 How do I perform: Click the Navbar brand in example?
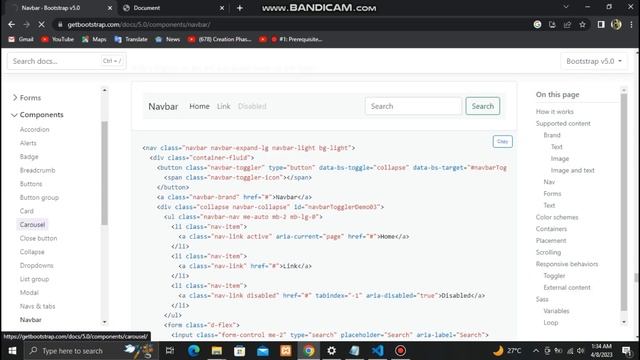point(163,107)
